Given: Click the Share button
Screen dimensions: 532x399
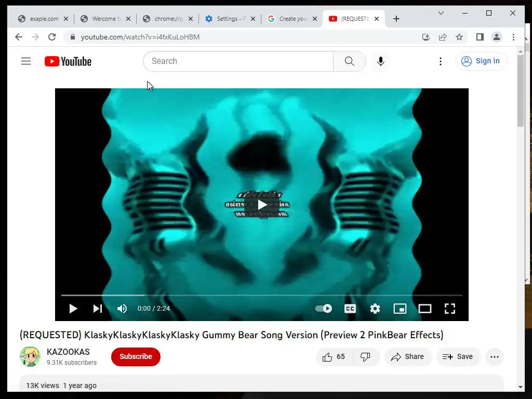Looking at the screenshot, I should (407, 356).
